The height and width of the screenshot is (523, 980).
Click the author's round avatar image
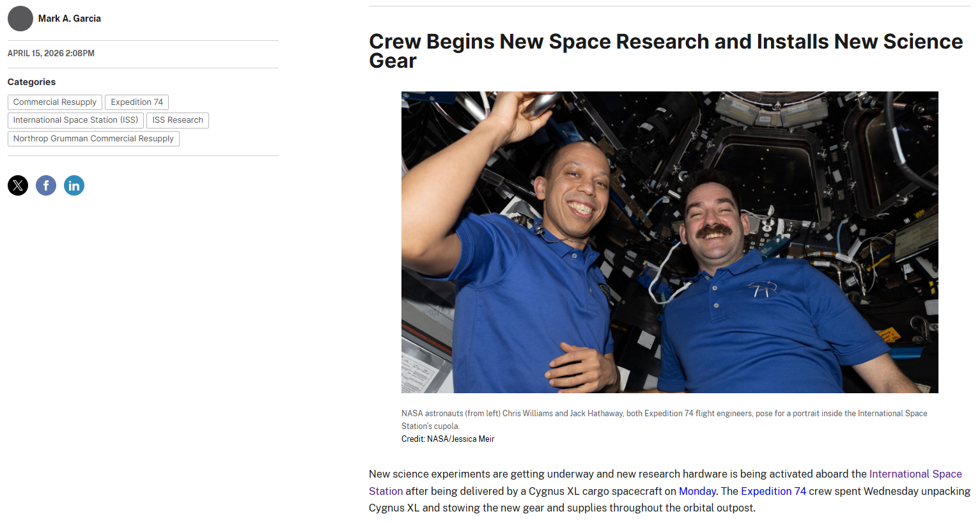tap(20, 19)
